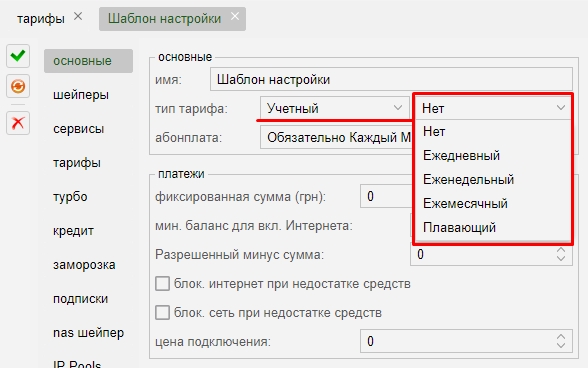Enable блок. интернет при недостатке средств

tap(162, 284)
